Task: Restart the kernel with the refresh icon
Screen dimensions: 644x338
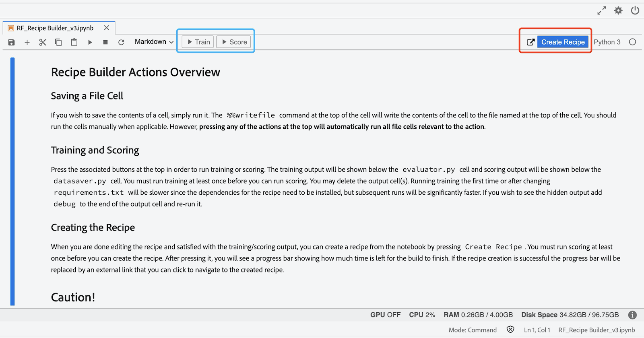Action: (x=121, y=42)
